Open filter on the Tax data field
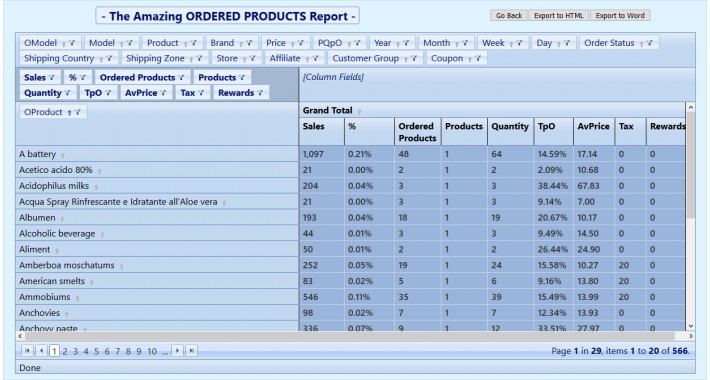Screen dimensions: 710x380 pos(201,93)
